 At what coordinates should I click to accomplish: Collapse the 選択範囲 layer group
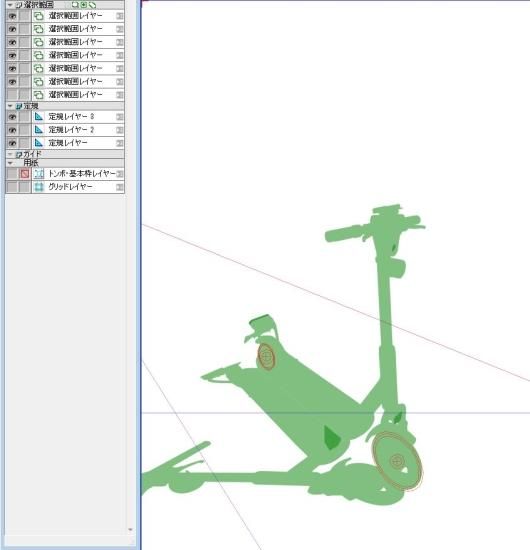10,5
